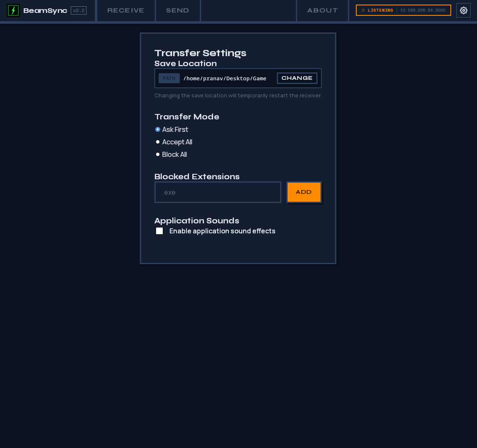Focus the blocked extensions input field
Viewport: 477px width, 448px height.
coord(218,192)
